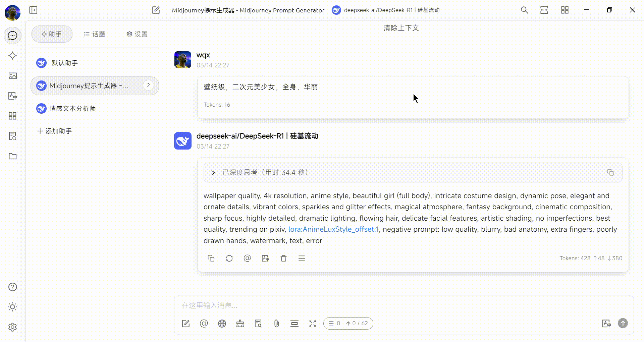Click the Tokens: 428 usage label
Image resolution: width=644 pixels, height=342 pixels.
pos(591,258)
